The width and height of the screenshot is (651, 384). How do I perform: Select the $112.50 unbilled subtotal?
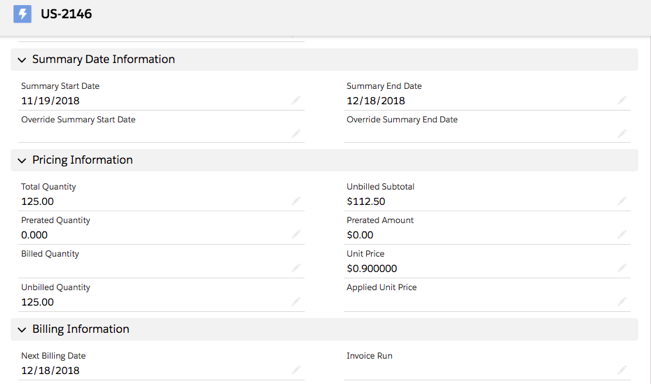click(x=366, y=202)
